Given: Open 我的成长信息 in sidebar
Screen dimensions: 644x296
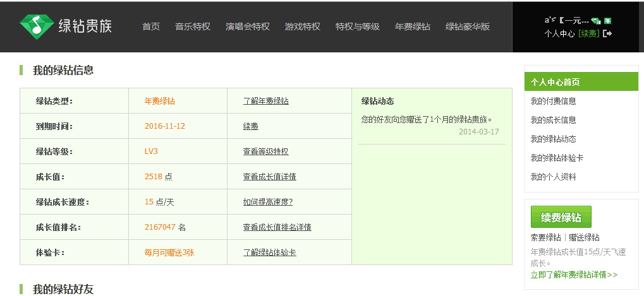Looking at the screenshot, I should point(553,120).
